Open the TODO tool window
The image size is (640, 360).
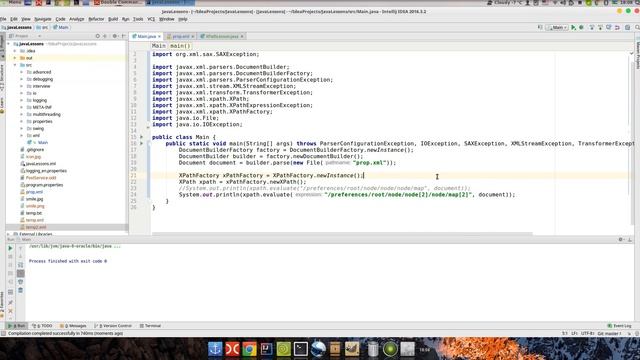click(x=42, y=326)
